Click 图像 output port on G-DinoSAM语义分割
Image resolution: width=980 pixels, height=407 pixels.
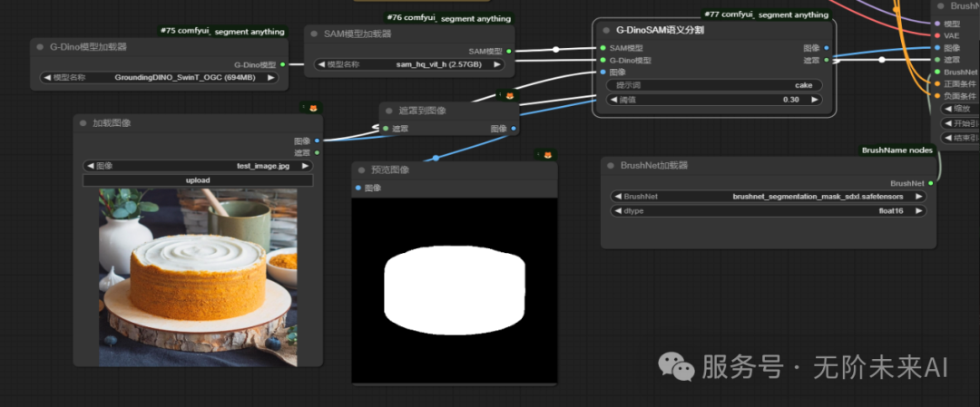827,47
